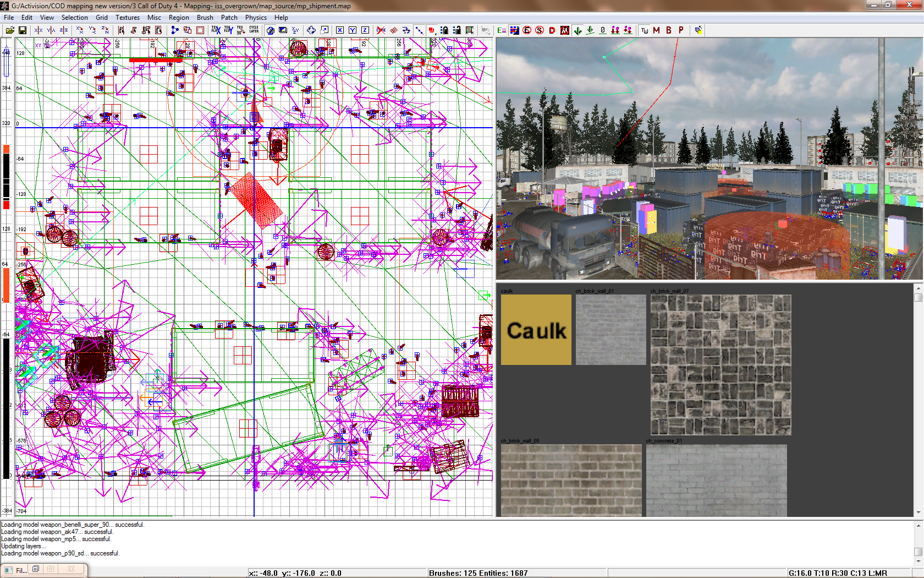Viewport: 924px width, 578px height.
Task: Open the Brush menu
Action: (205, 18)
